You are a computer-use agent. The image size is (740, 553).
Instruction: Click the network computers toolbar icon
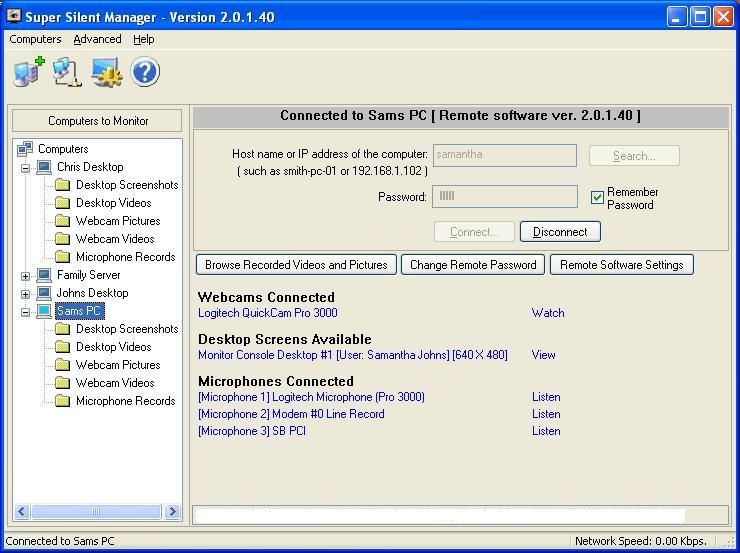click(66, 72)
